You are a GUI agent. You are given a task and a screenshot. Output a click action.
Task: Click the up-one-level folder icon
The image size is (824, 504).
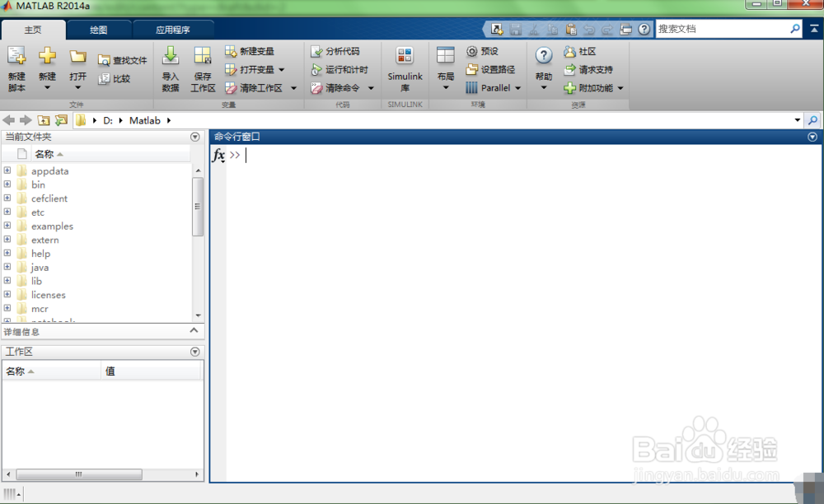[x=44, y=120]
